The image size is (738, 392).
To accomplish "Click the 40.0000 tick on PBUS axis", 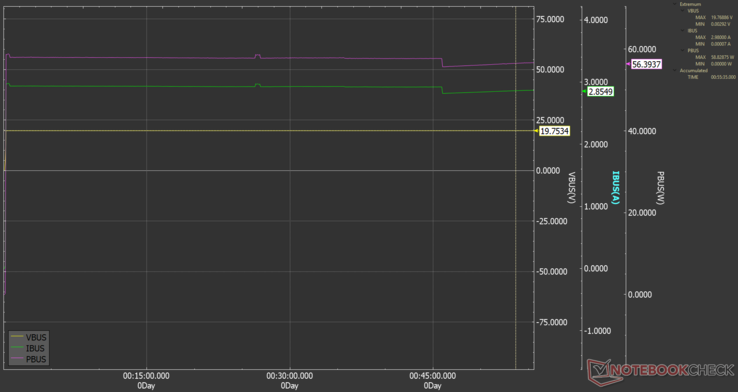I will [642, 131].
